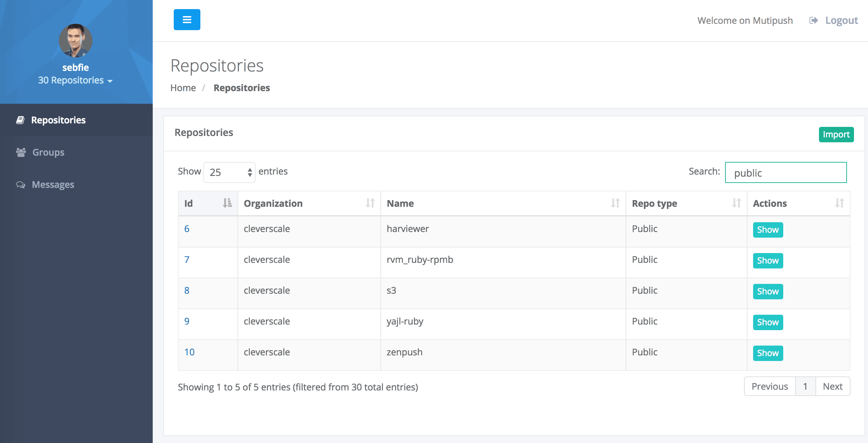Toggle the sidebar with the hamburger button
The width and height of the screenshot is (868, 443).
tap(187, 20)
